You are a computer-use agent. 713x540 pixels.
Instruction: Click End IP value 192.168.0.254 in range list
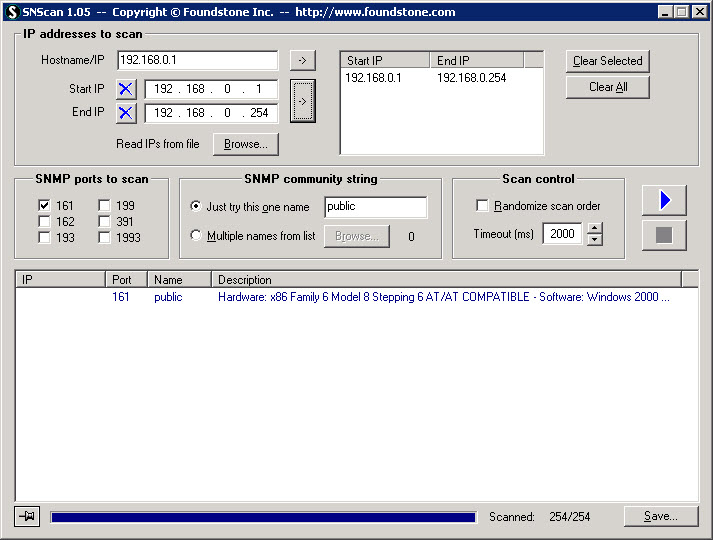coord(472,78)
